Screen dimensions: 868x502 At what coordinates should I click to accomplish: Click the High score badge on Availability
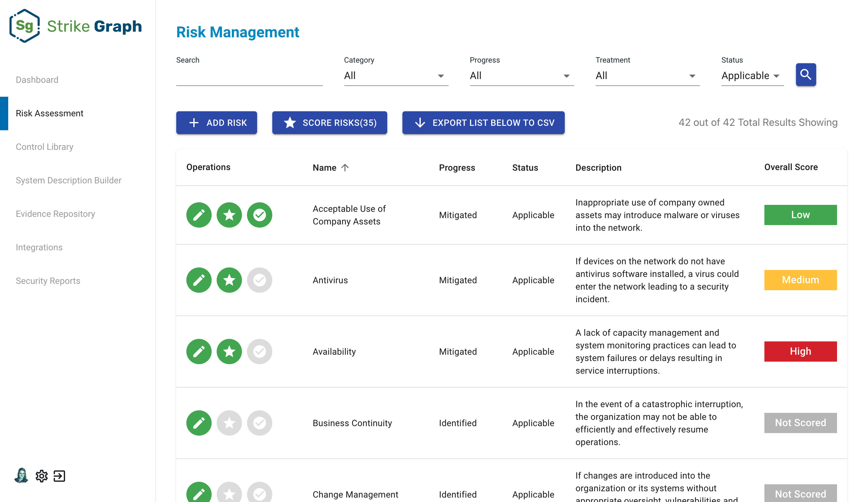(x=800, y=351)
